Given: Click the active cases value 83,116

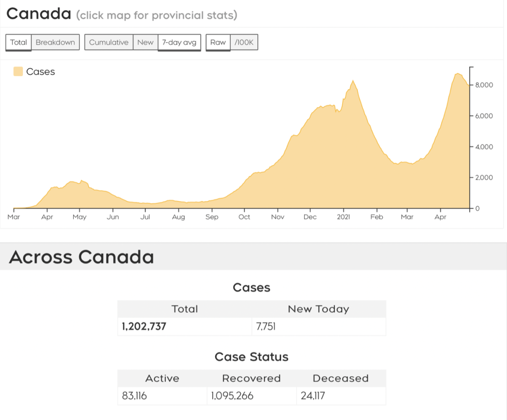Looking at the screenshot, I should [134, 396].
